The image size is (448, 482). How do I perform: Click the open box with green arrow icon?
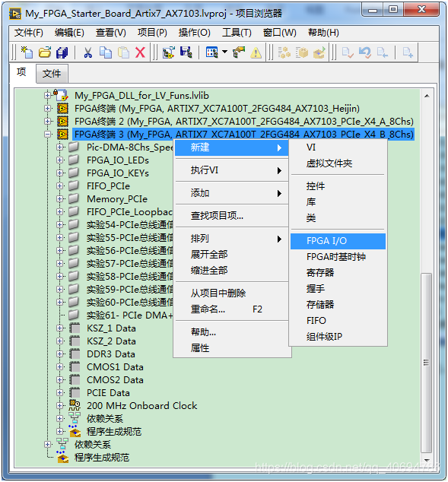click(x=319, y=52)
